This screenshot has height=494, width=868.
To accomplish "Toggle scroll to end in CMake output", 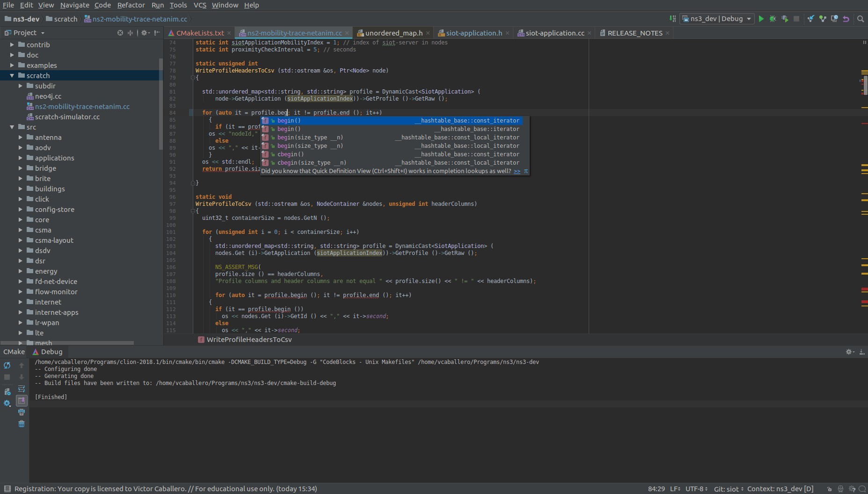I will (22, 400).
